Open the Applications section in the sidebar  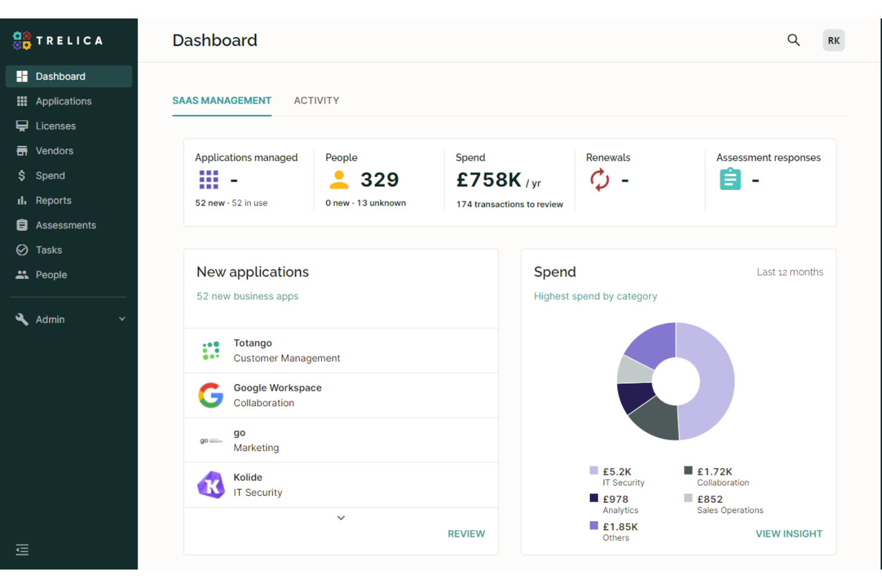click(x=64, y=101)
